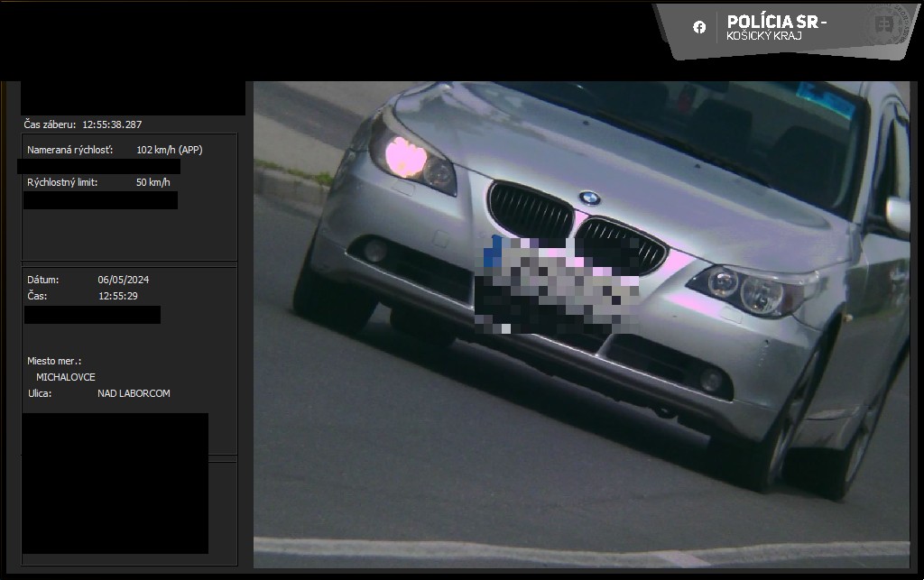This screenshot has height=580, width=924.
Task: Click the Čas záberu timestamp 12:55:38.287
Action: tap(112, 124)
